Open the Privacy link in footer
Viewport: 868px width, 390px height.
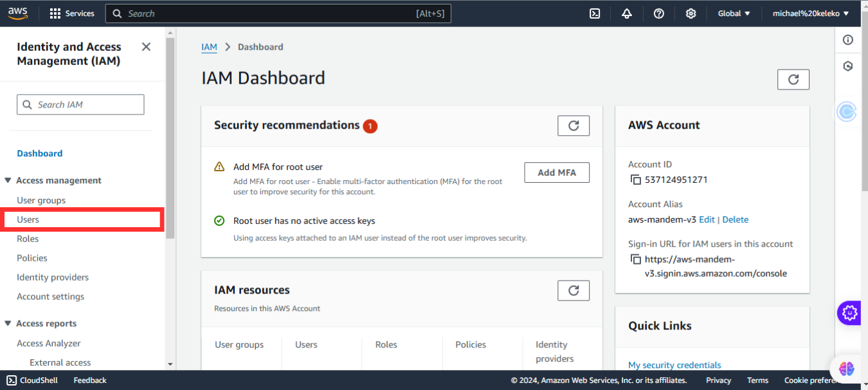(718, 380)
